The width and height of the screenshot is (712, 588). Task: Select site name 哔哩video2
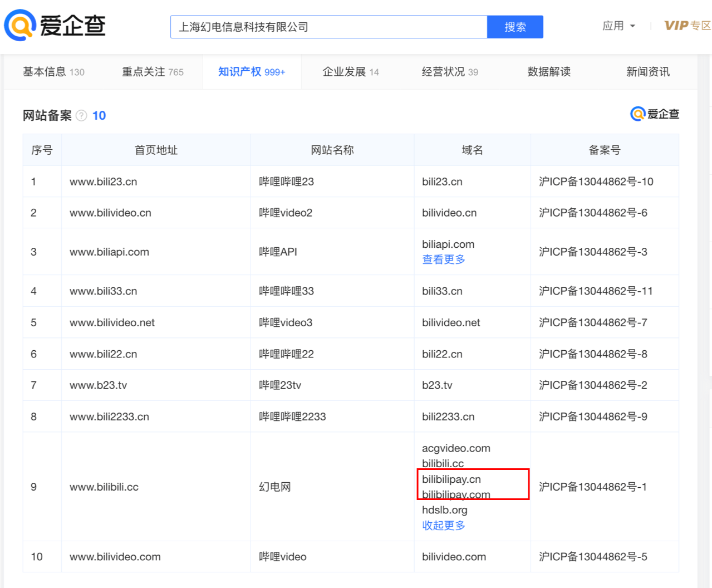tap(286, 213)
